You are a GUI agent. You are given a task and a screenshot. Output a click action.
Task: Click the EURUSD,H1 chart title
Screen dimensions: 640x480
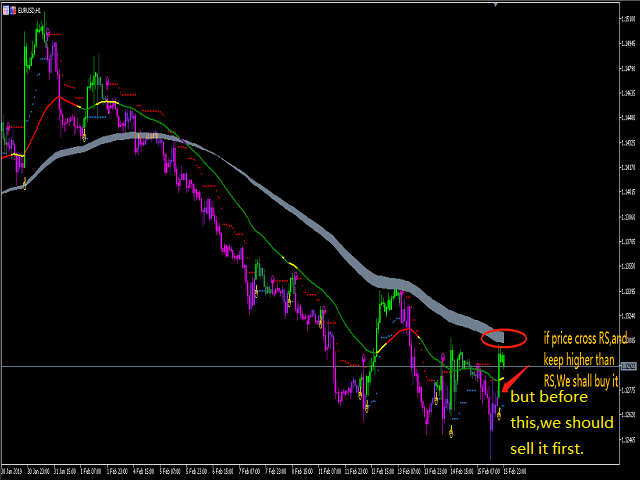[x=29, y=10]
